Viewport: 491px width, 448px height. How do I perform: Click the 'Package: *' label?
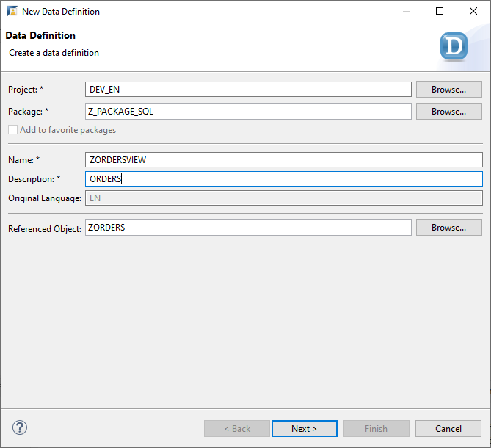click(28, 112)
